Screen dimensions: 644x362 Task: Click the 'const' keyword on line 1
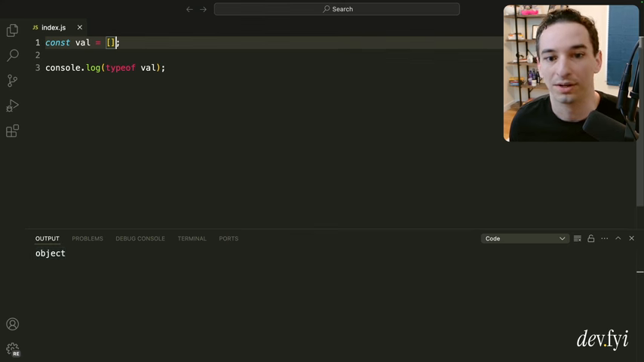point(57,43)
